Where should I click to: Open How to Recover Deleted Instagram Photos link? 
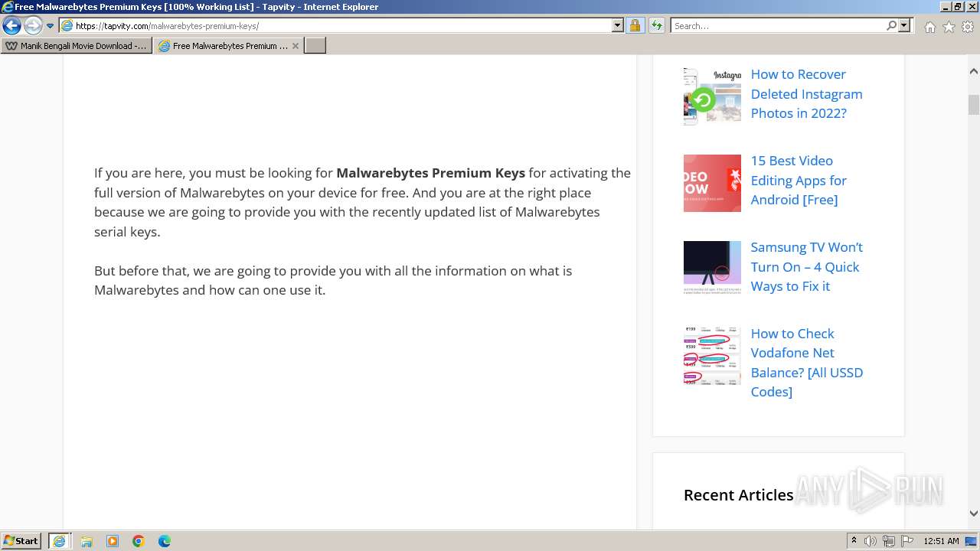[806, 94]
